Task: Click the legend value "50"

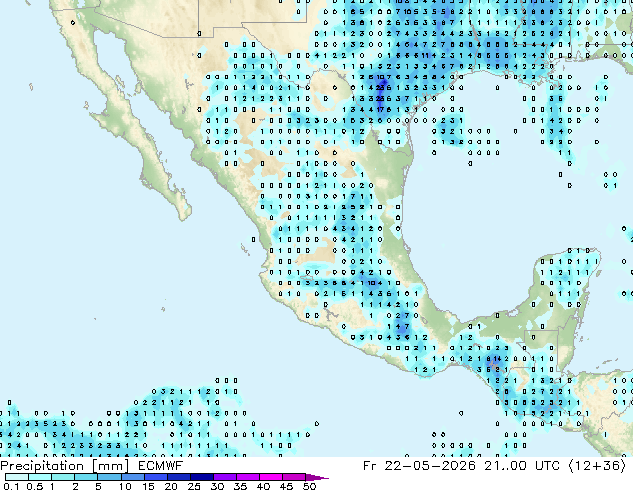Action: point(309,486)
